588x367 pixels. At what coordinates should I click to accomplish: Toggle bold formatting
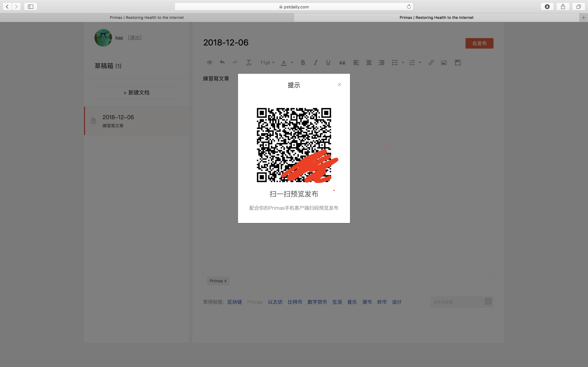303,63
